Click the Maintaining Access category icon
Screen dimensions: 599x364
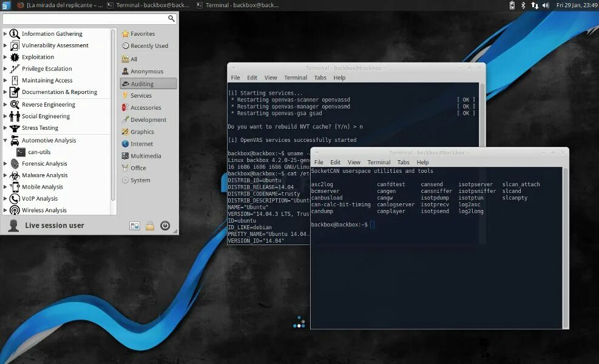pos(15,81)
